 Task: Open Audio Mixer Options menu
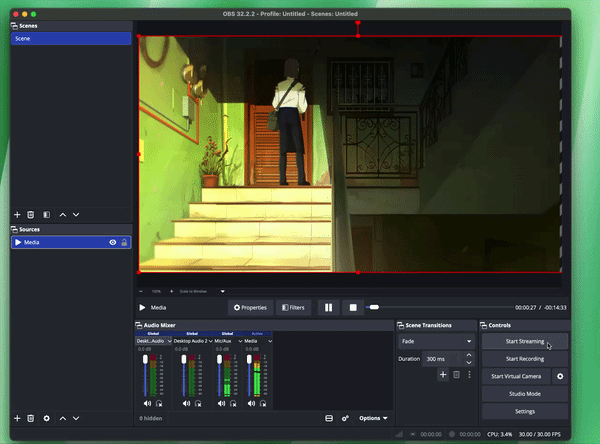click(x=373, y=418)
